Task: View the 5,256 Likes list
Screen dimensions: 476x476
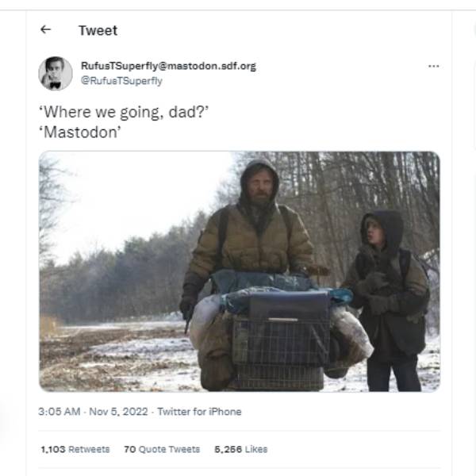Action: coord(240,449)
